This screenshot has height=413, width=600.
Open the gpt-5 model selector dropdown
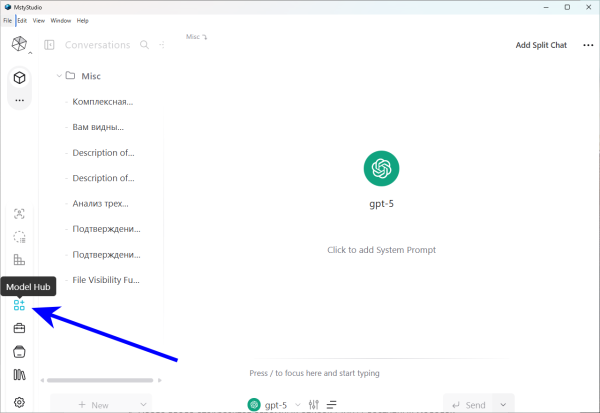(x=275, y=405)
